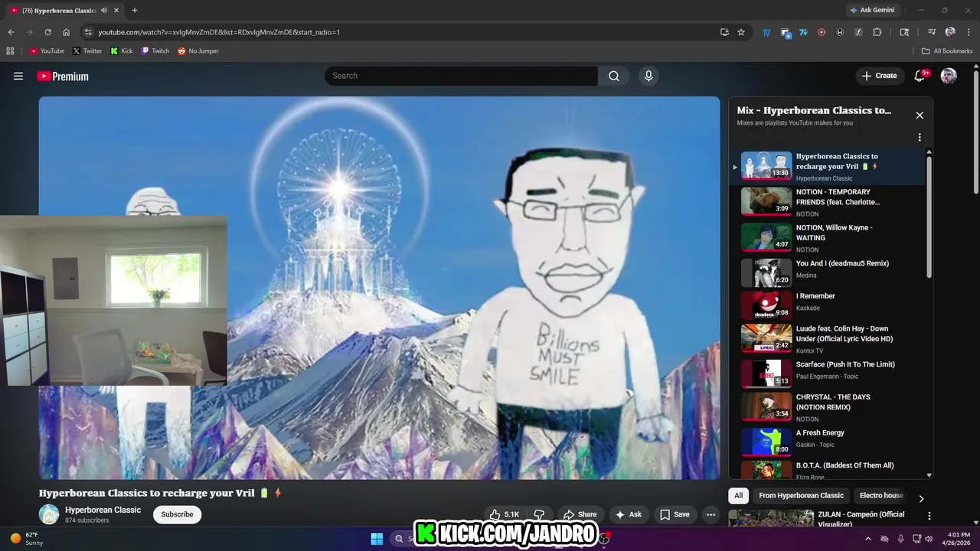This screenshot has height=551, width=980.
Task: Open No Jumper bookmark
Action: 198,51
